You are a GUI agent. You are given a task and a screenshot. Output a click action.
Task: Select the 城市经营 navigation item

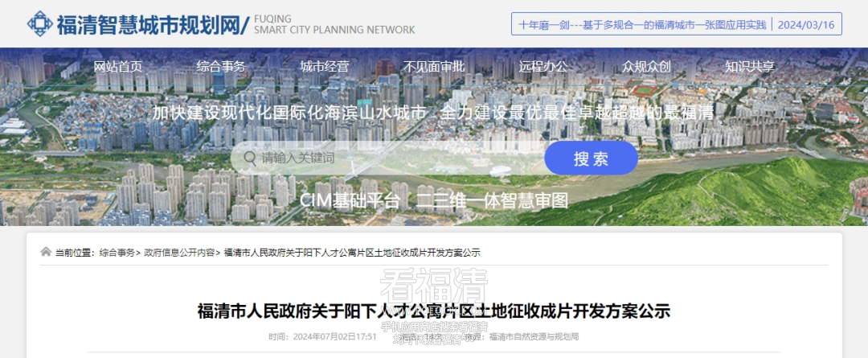pyautogui.click(x=325, y=67)
